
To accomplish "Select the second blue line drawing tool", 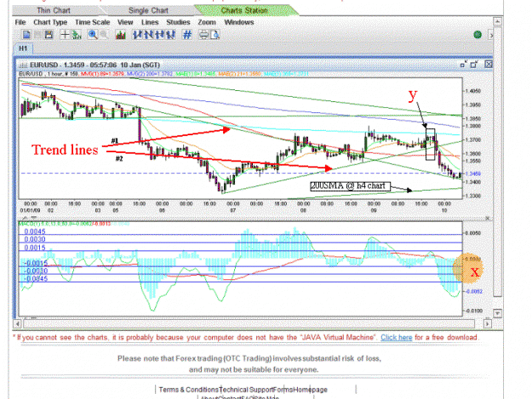I will tap(149, 35).
